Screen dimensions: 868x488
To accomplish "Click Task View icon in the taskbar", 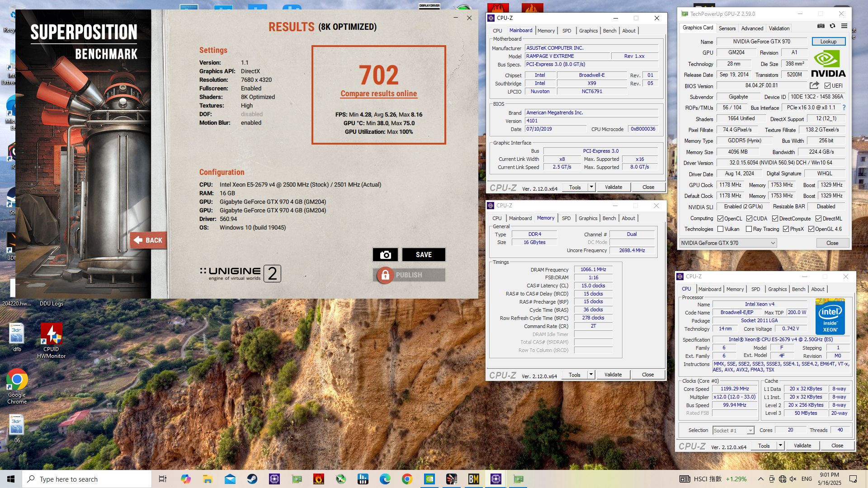I will [x=163, y=479].
